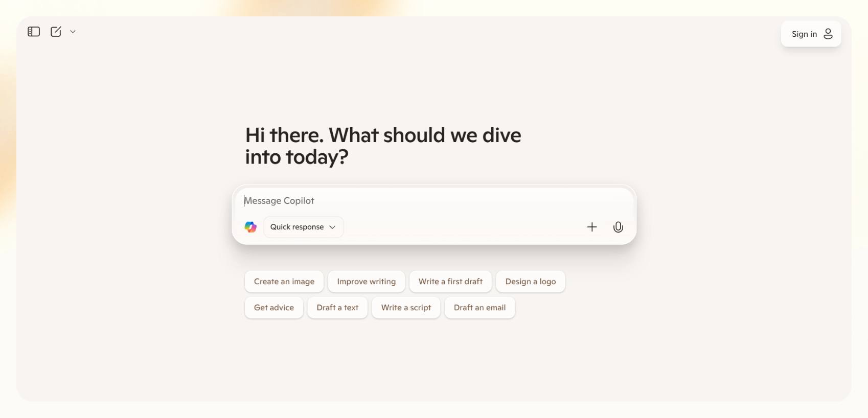Click the Sign in button
Screen dimensions: 868x418
(811, 34)
